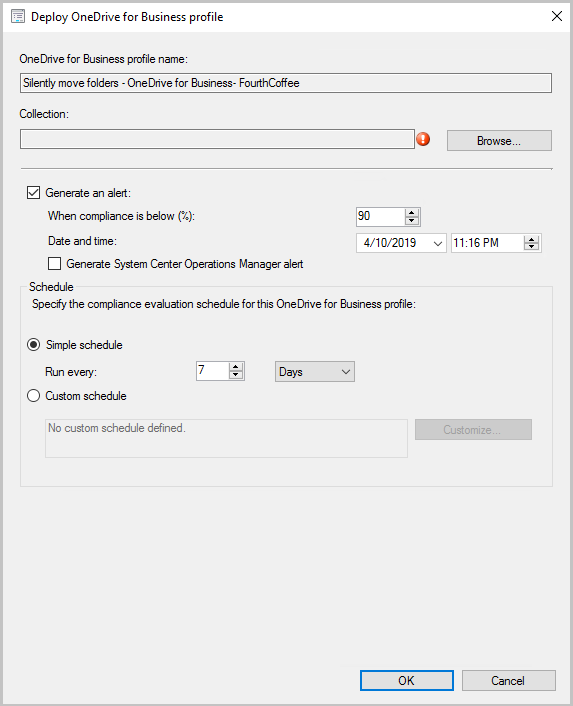
Task: Select the Simple schedule radio button
Action: point(33,345)
